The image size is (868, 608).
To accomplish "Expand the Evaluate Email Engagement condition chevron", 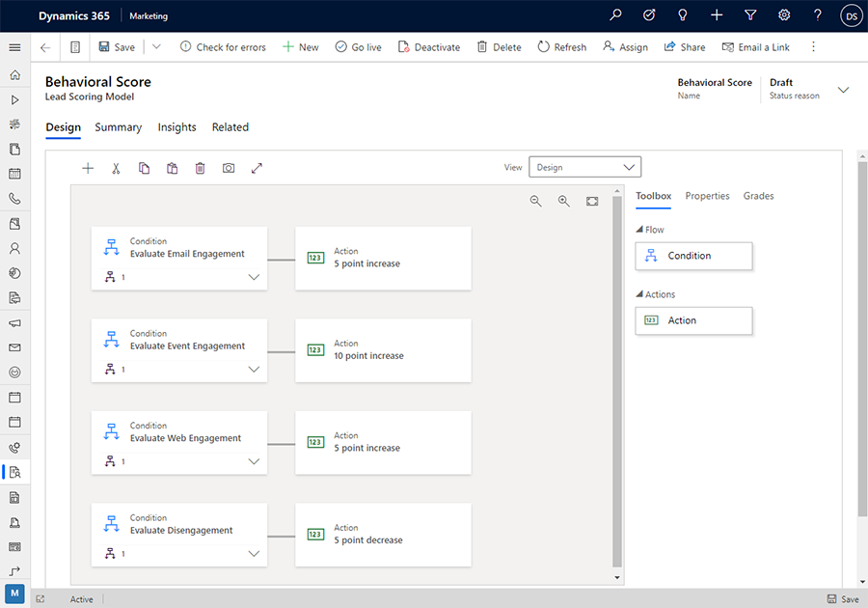I will (x=254, y=277).
